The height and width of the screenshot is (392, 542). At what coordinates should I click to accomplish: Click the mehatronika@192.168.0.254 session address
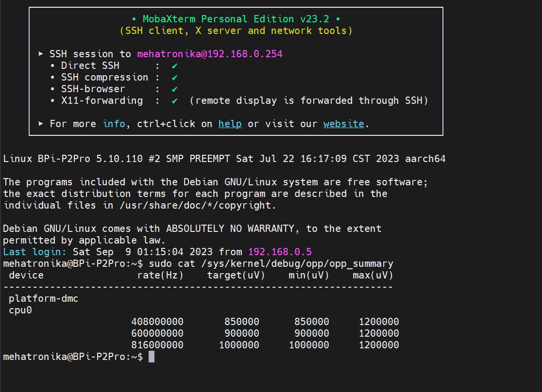coord(209,54)
